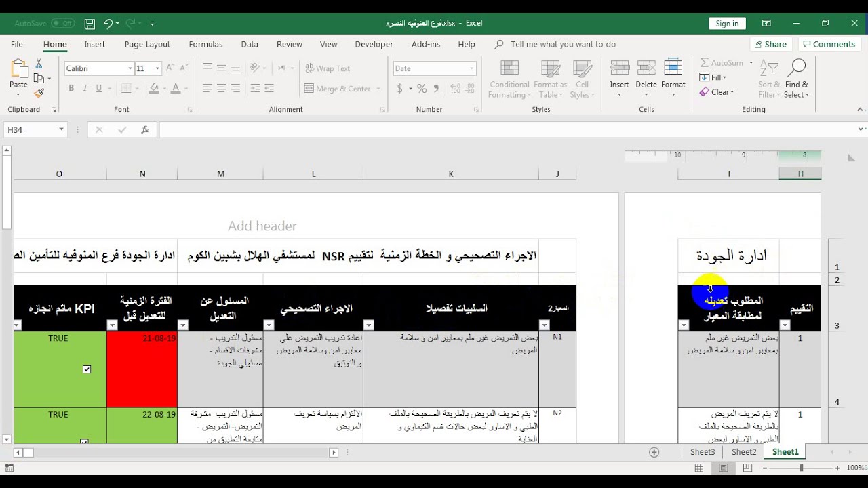The height and width of the screenshot is (488, 868).
Task: Toggle the KPI checkbox in N1 row
Action: [87, 369]
